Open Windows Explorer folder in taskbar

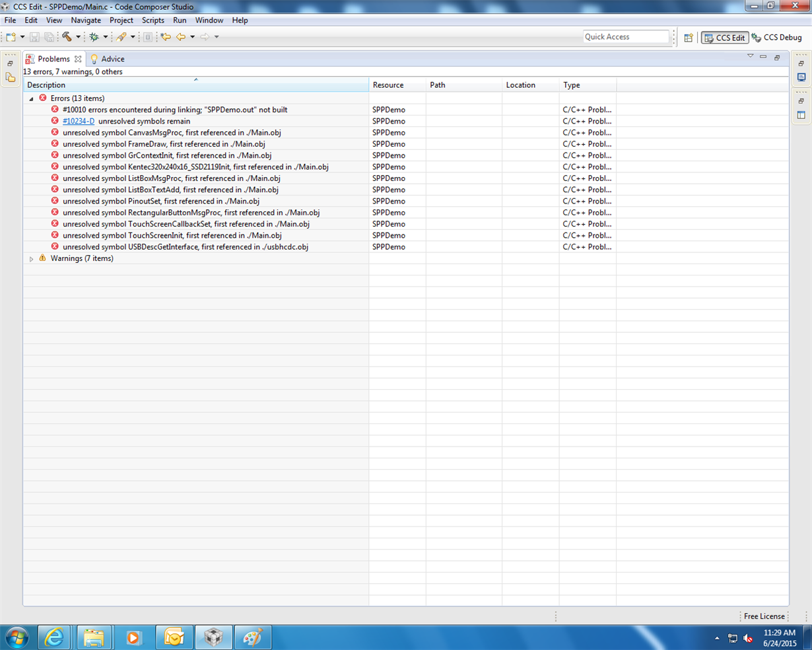94,637
